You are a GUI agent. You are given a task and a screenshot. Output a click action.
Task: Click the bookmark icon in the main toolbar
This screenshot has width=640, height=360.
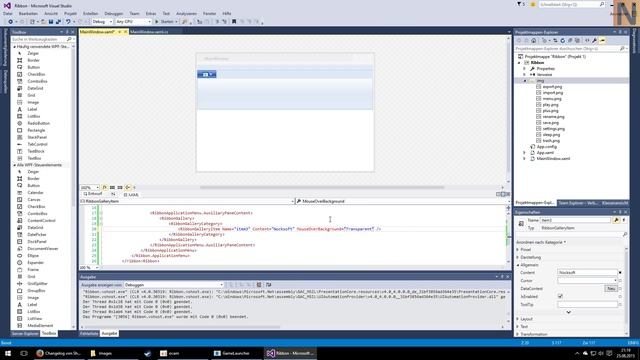tap(234, 22)
